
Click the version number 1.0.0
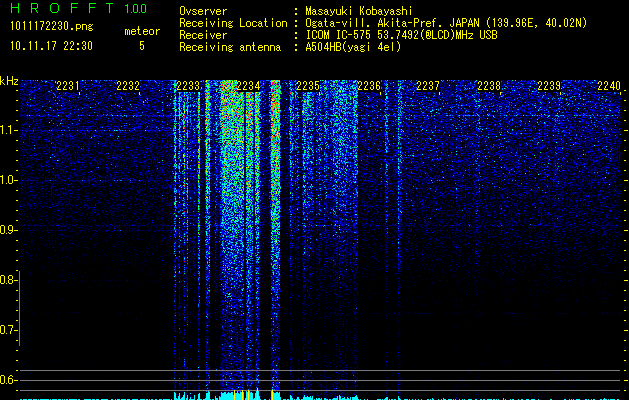click(x=136, y=8)
